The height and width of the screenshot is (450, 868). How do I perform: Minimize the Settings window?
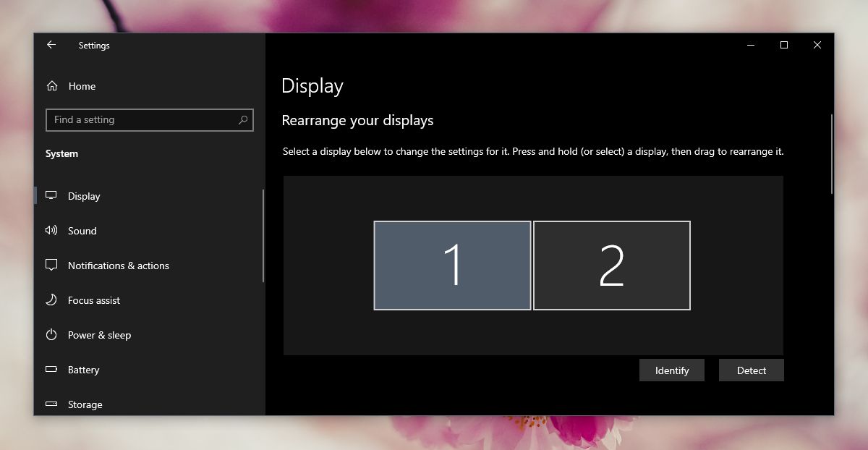(750, 45)
